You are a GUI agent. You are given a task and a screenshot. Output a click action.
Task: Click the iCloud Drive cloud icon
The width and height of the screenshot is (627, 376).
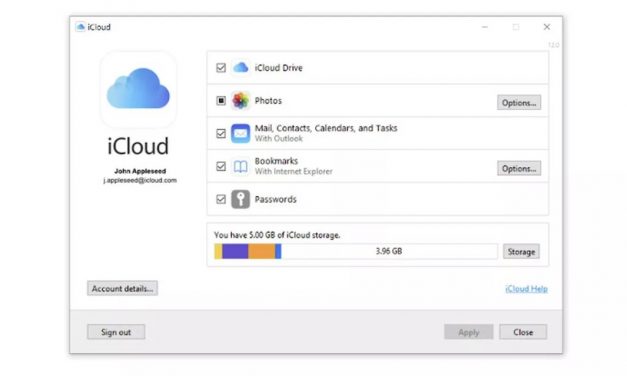tap(240, 68)
